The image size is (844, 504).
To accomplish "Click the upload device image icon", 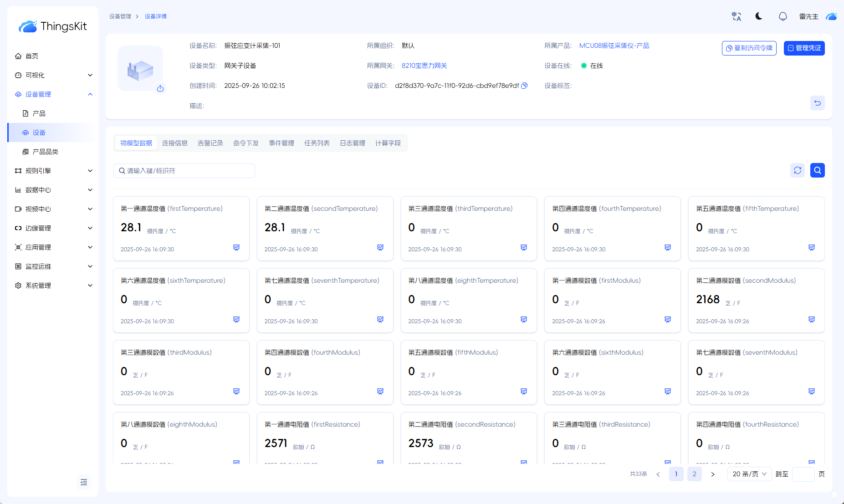I will pyautogui.click(x=160, y=88).
